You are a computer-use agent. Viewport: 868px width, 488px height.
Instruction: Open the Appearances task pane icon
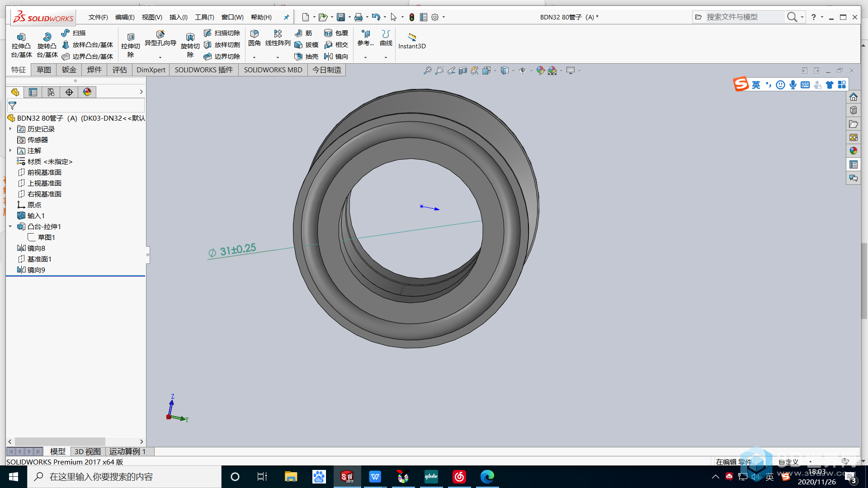(x=853, y=151)
